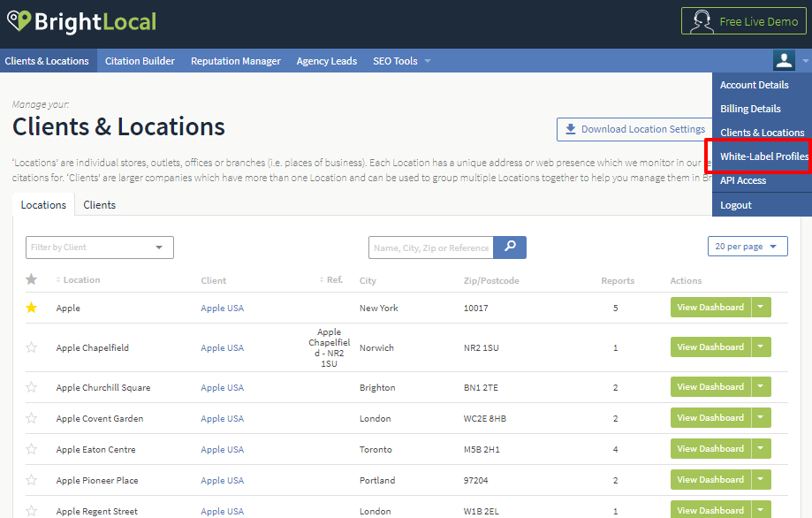The image size is (812, 518).
Task: Expand actions arrow for Apple Eaton Centre row
Action: (x=761, y=449)
